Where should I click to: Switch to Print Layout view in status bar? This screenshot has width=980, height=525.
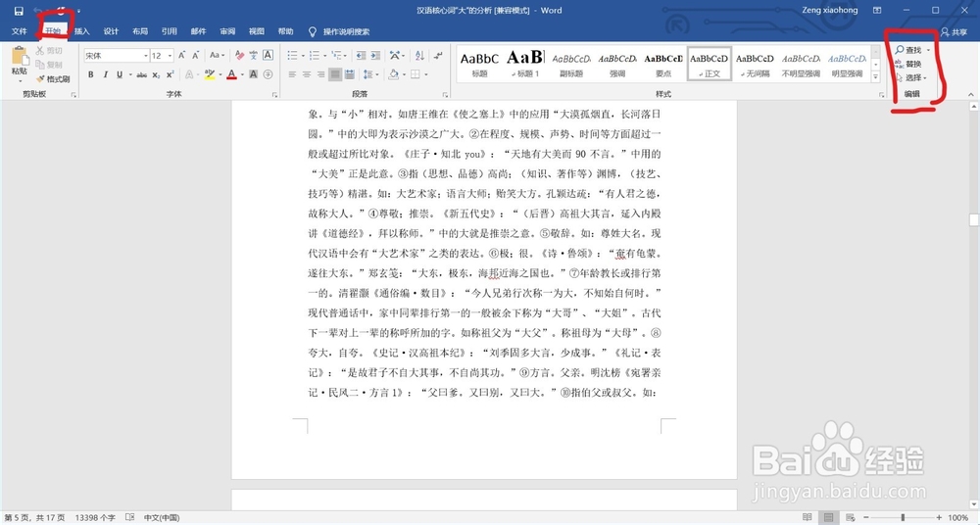point(829,517)
